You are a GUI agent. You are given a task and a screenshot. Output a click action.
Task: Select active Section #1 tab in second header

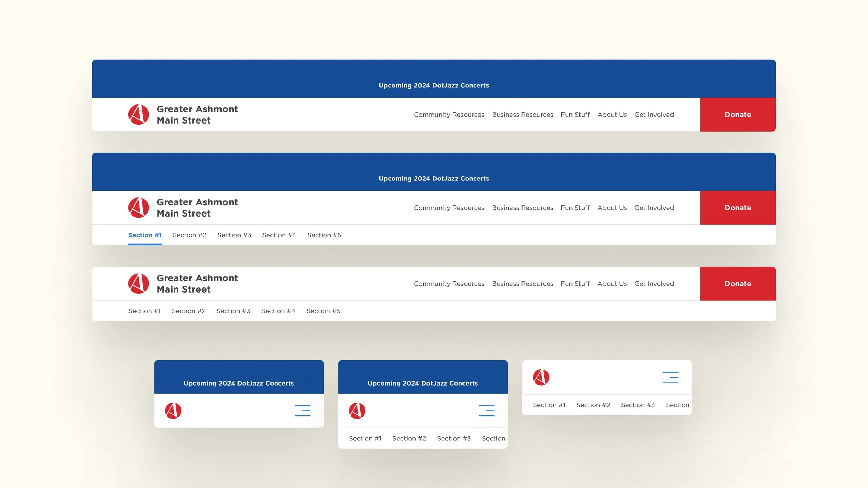pyautogui.click(x=145, y=235)
